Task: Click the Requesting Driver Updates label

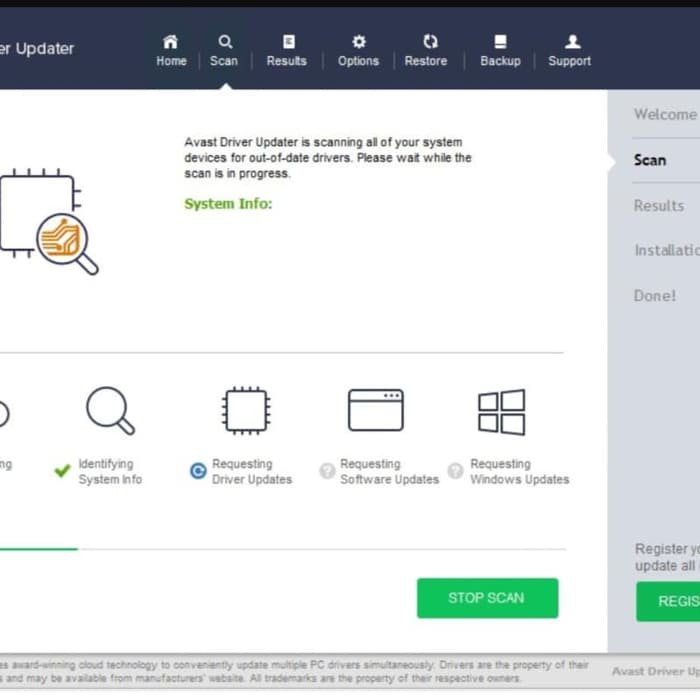Action: point(252,471)
